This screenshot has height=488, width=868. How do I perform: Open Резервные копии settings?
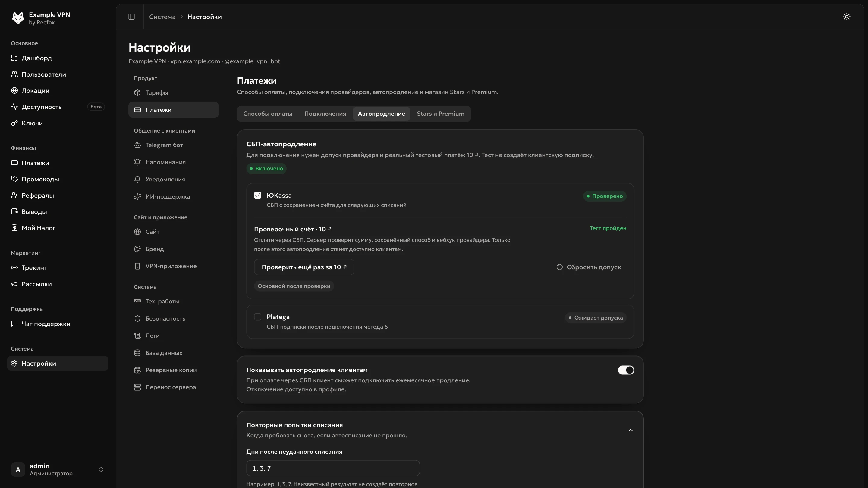[173, 370]
